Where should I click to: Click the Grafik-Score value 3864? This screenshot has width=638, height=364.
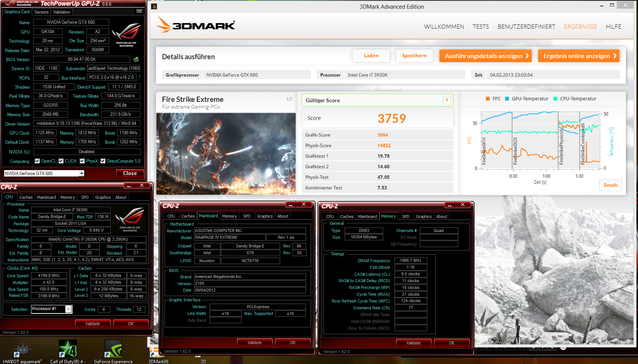[382, 135]
